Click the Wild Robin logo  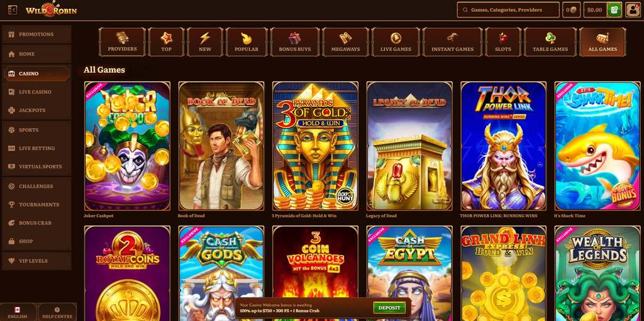tap(52, 9)
